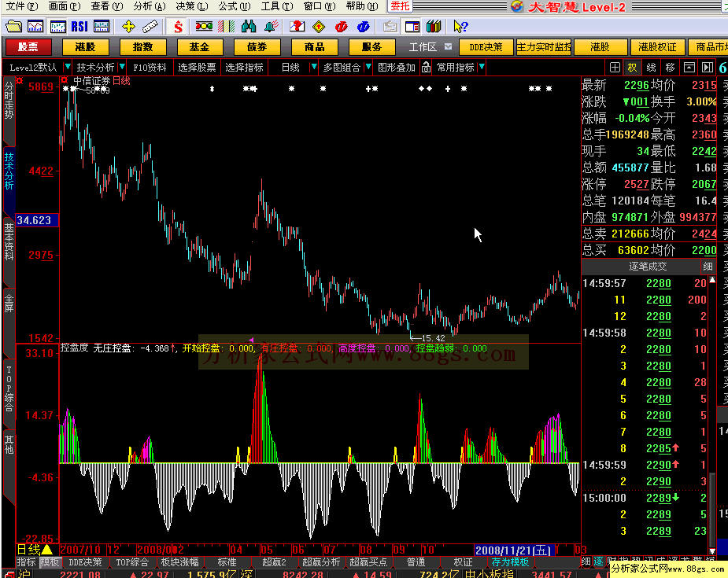Switch to the 股票 category button
Image resolution: width=728 pixels, height=578 pixels.
28,47
